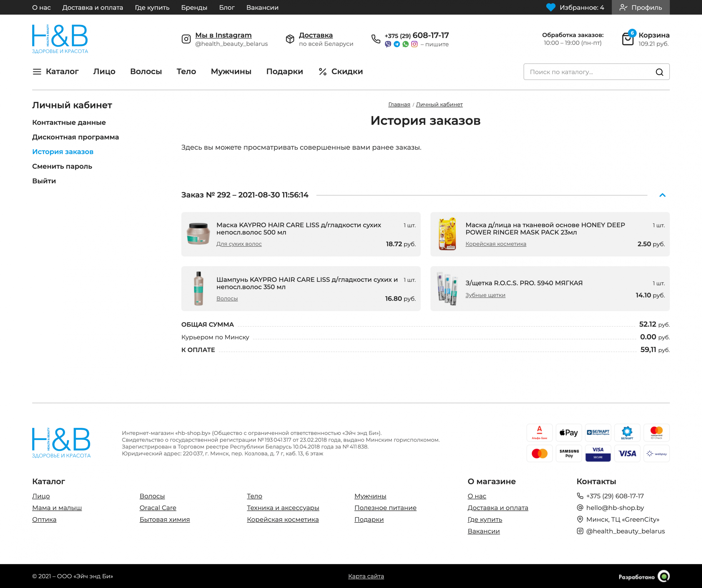
Task: Click the delivery box icon
Action: [x=290, y=39]
